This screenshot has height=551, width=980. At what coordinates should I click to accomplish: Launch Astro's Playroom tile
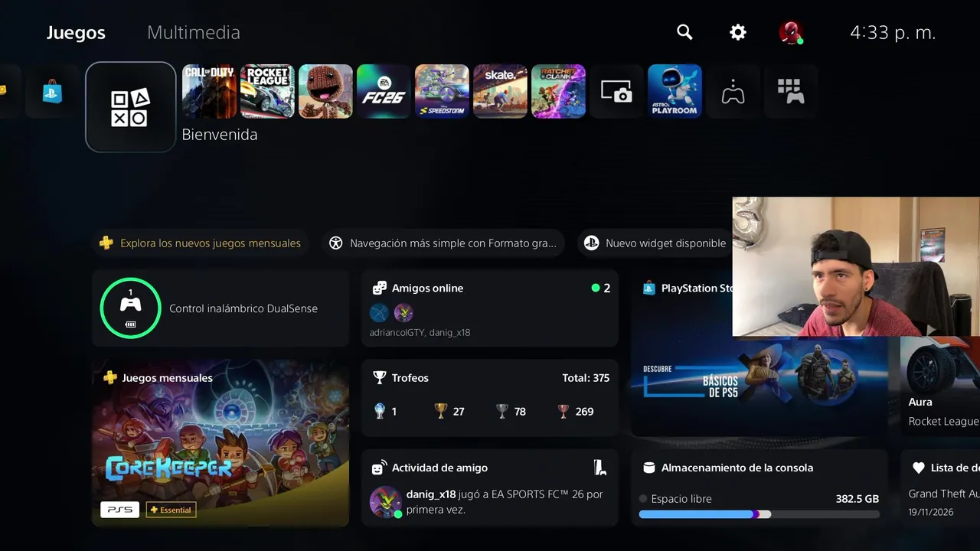675,91
